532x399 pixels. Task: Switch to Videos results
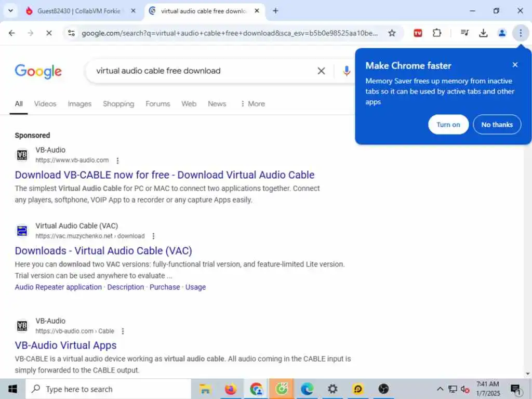(x=45, y=104)
